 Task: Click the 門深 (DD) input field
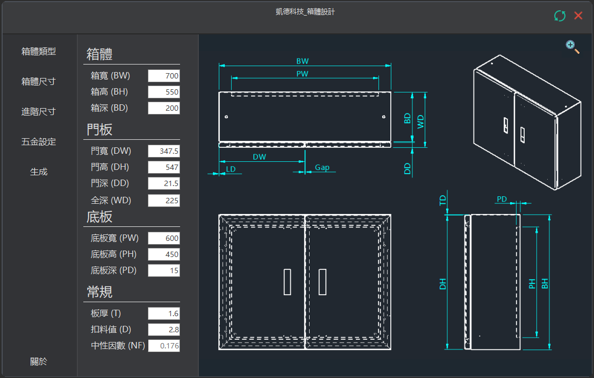point(164,183)
